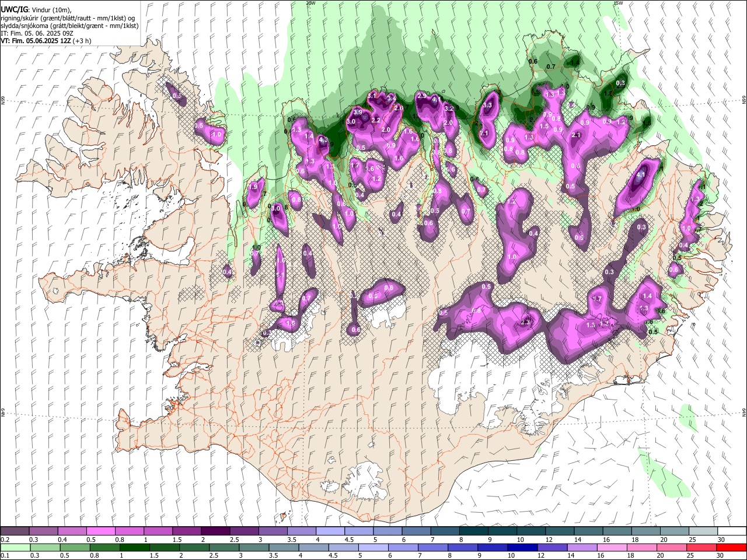The image size is (747, 560).
Task: Pick lavender snow swatch between 4 and 4.5
Action: point(330,531)
